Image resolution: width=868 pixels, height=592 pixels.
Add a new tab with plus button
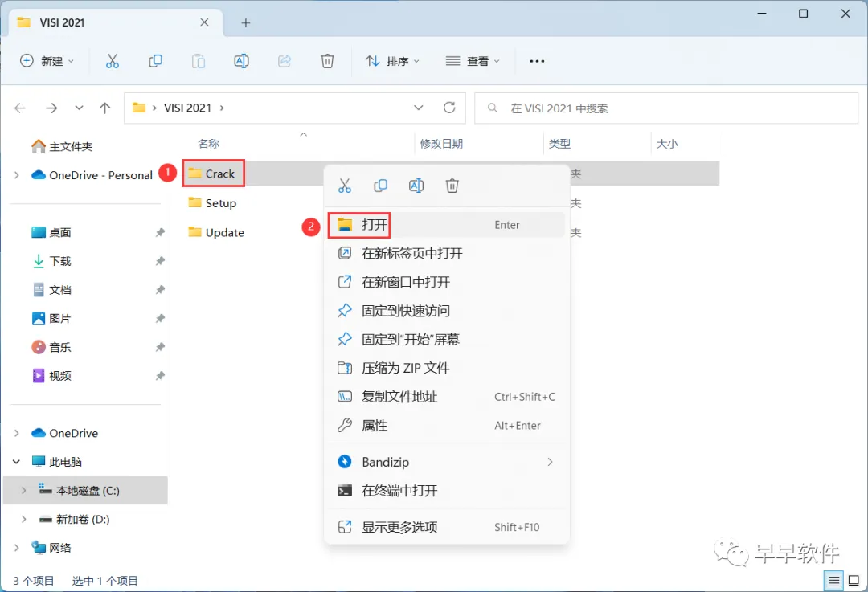[246, 22]
